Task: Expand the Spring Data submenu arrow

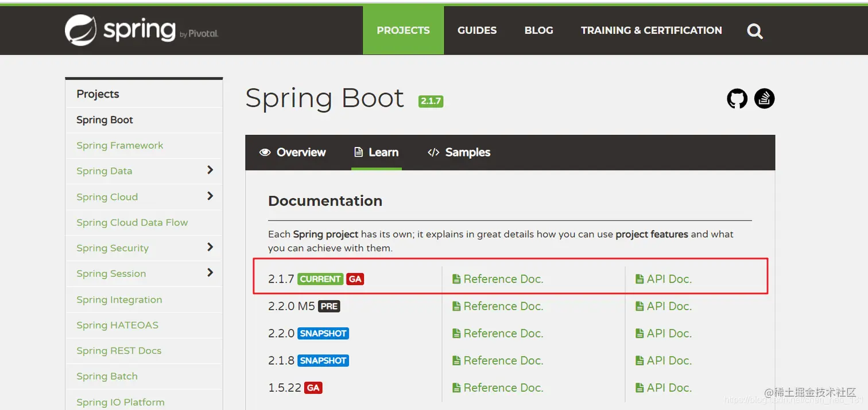Action: point(210,170)
